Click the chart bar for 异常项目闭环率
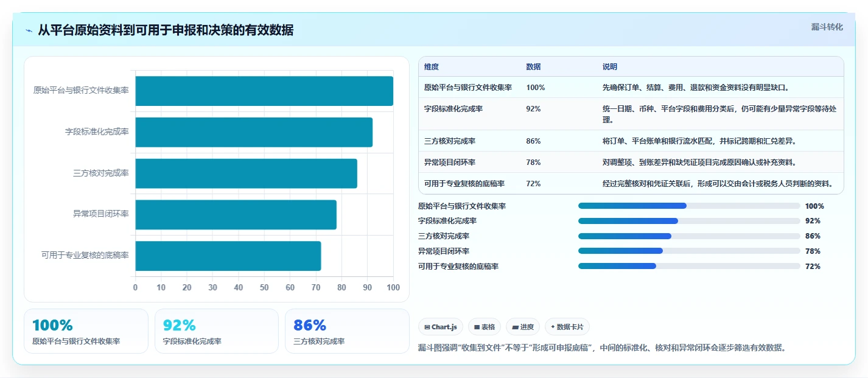 tap(236, 214)
